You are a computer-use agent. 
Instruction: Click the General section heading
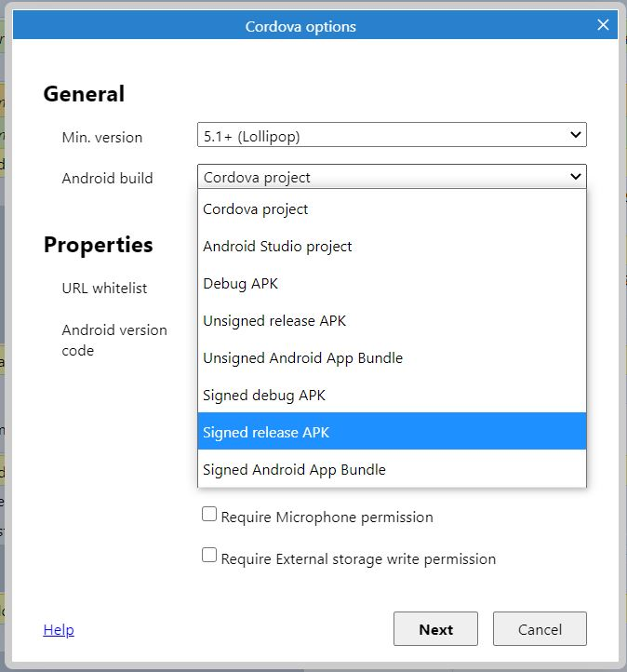click(x=84, y=94)
